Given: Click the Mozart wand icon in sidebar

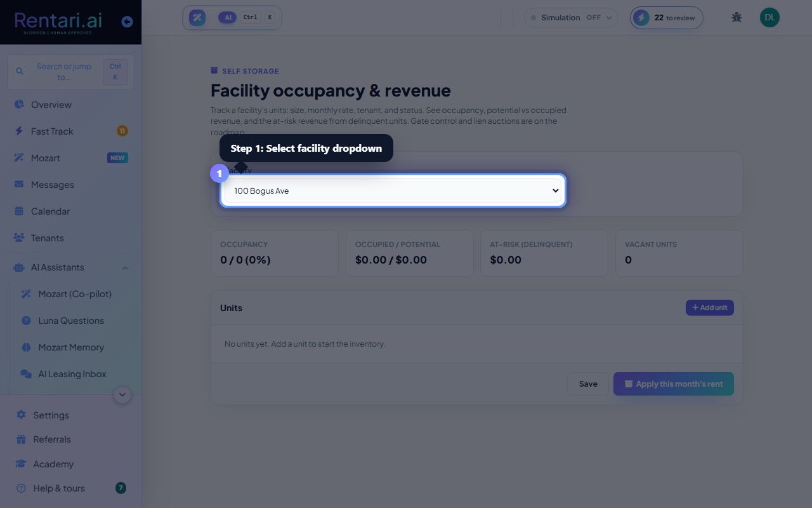Looking at the screenshot, I should tap(19, 157).
